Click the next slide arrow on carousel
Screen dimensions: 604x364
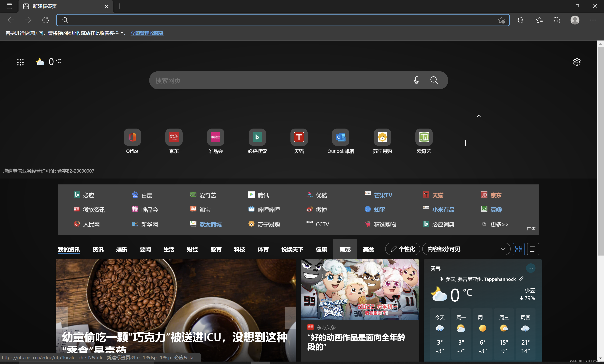pyautogui.click(x=290, y=318)
